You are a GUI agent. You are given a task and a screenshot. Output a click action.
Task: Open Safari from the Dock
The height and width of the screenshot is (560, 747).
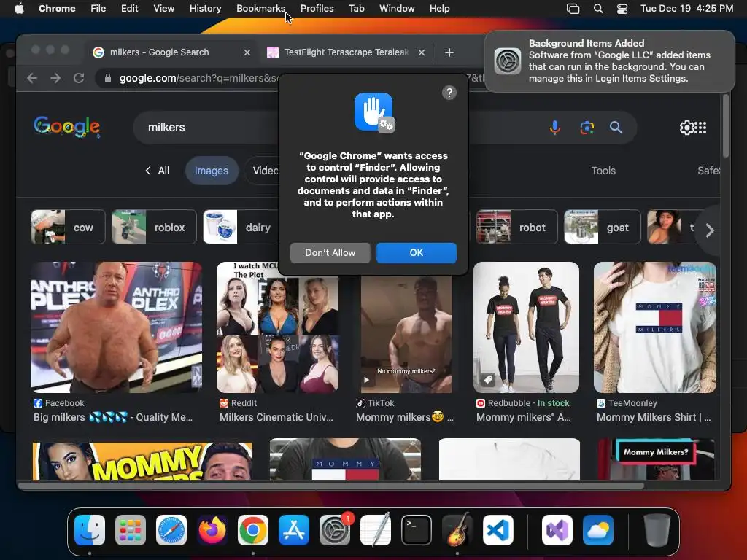[171, 529]
